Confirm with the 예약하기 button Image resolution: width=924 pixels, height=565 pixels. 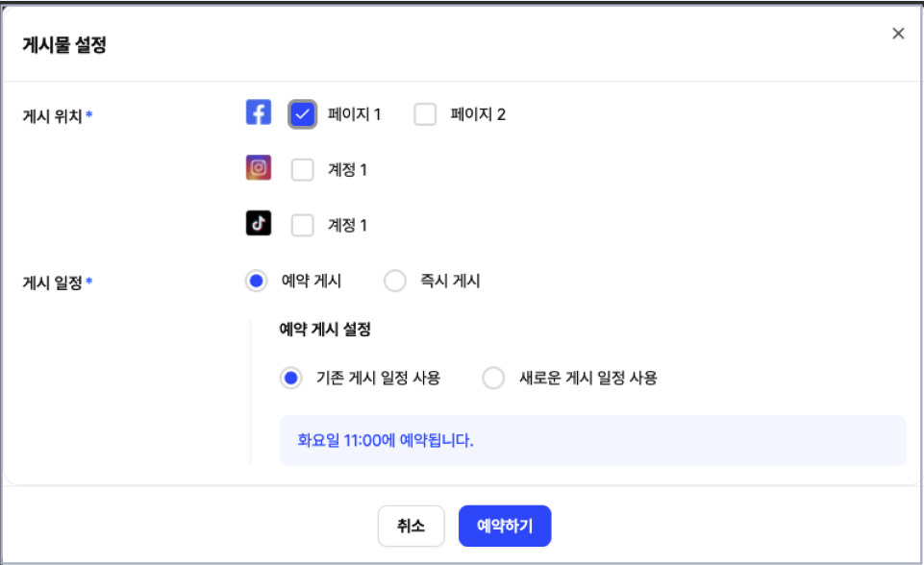click(505, 526)
